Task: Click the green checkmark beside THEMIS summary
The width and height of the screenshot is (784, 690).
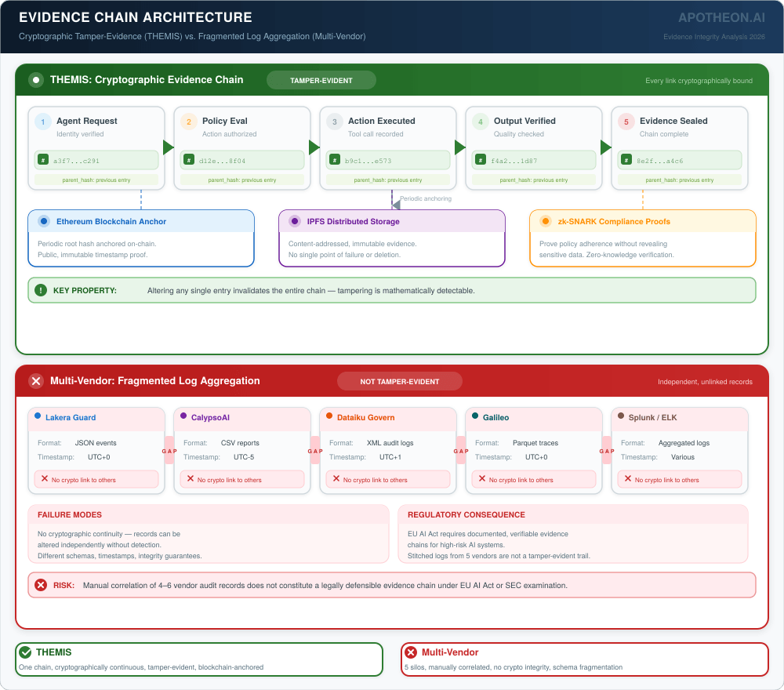Action: coord(26,652)
